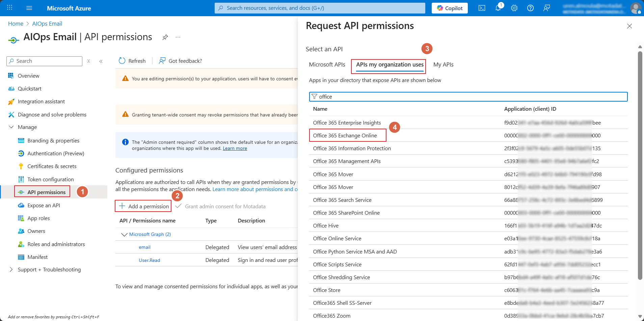This screenshot has height=321, width=644.
Task: Collapse the sidebar with double chevron
Action: 101,61
